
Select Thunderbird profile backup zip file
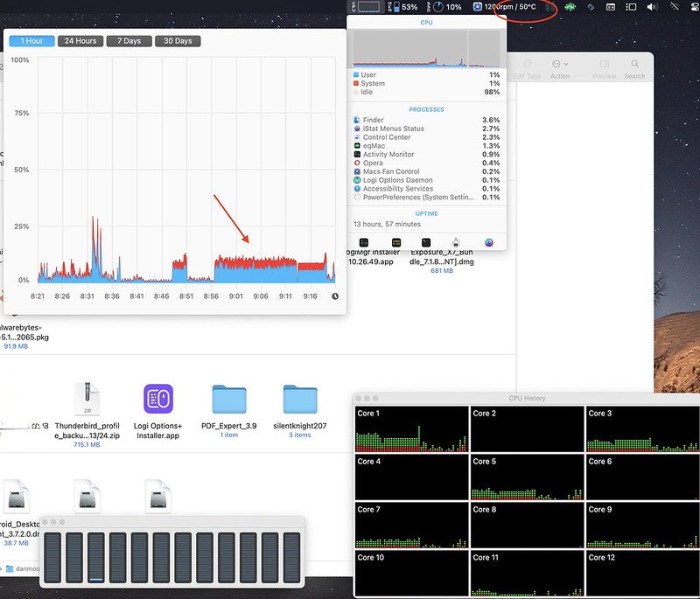87,413
